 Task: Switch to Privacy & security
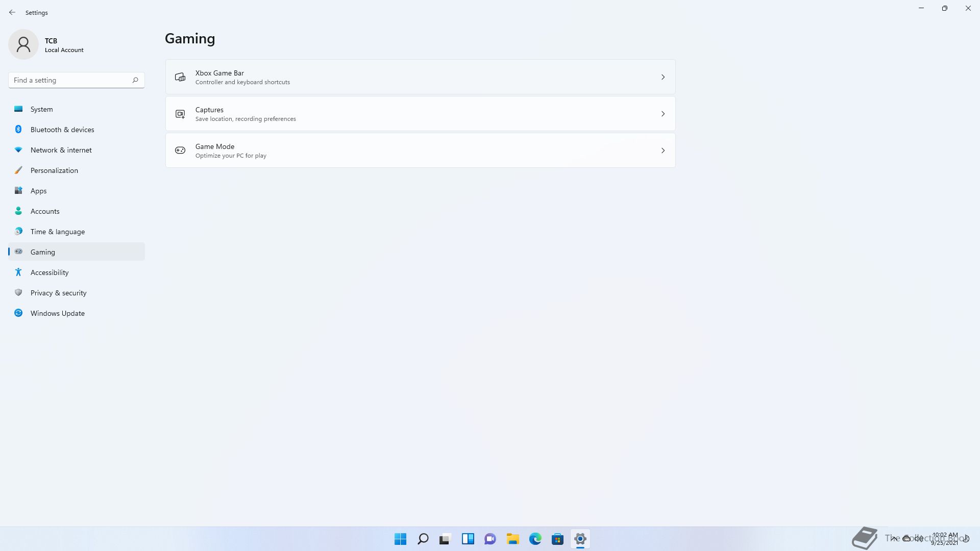point(77,293)
